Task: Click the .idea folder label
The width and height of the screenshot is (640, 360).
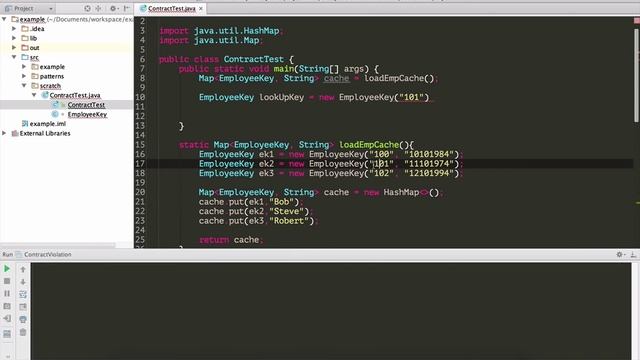Action: pyautogui.click(x=37, y=29)
